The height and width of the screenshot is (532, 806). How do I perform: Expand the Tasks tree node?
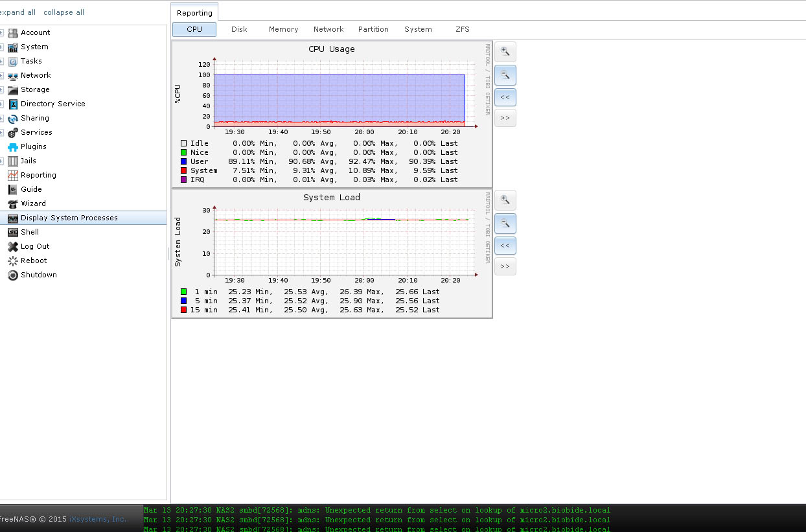tap(2, 61)
